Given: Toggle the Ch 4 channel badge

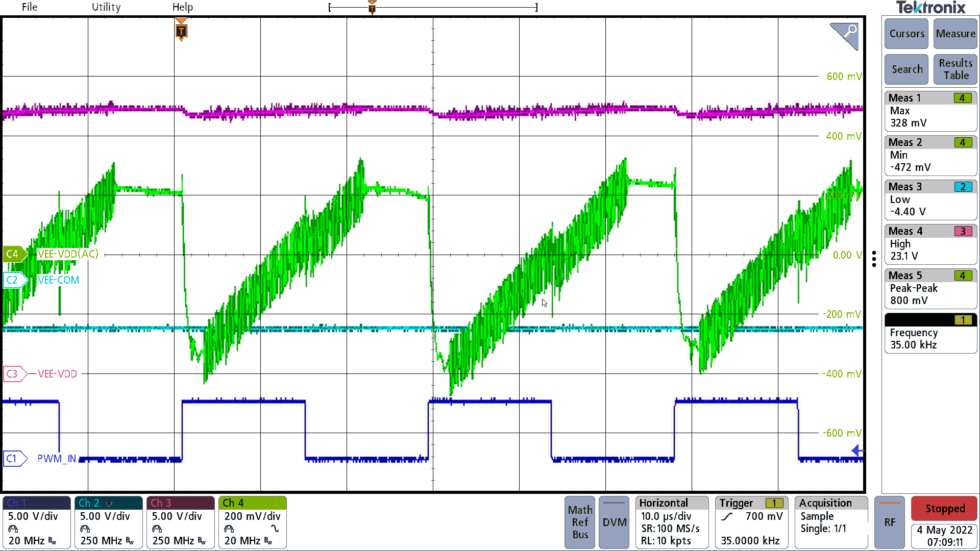Looking at the screenshot, I should coord(252,522).
